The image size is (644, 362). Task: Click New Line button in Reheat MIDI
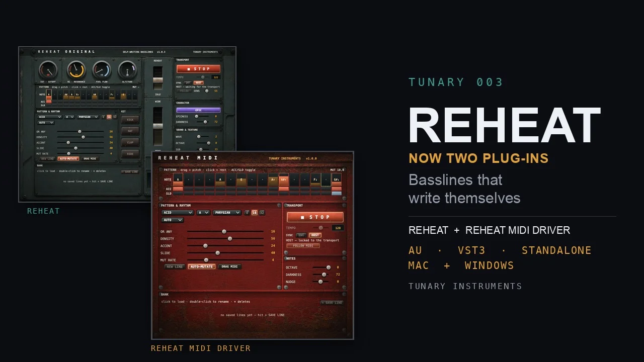[x=175, y=266]
